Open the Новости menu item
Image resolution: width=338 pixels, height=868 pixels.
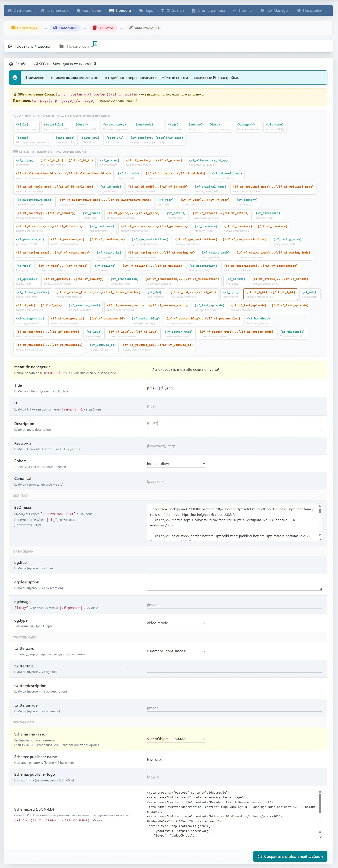120,10
